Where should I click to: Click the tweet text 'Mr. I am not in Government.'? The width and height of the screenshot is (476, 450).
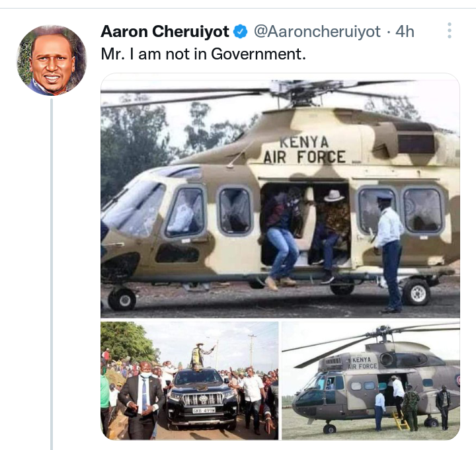(204, 54)
